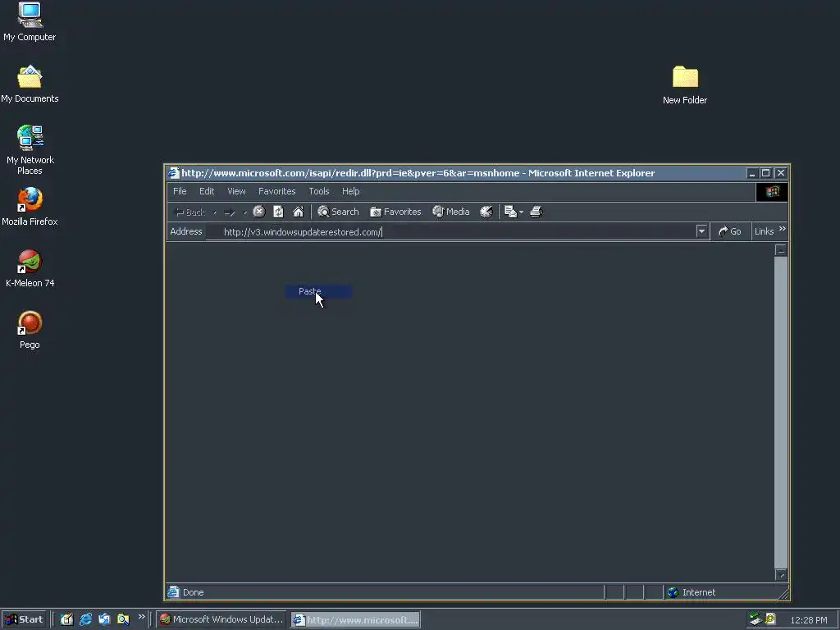Viewport: 840px width, 630px height.
Task: Click the Stop loading button in toolbar
Action: tap(258, 212)
